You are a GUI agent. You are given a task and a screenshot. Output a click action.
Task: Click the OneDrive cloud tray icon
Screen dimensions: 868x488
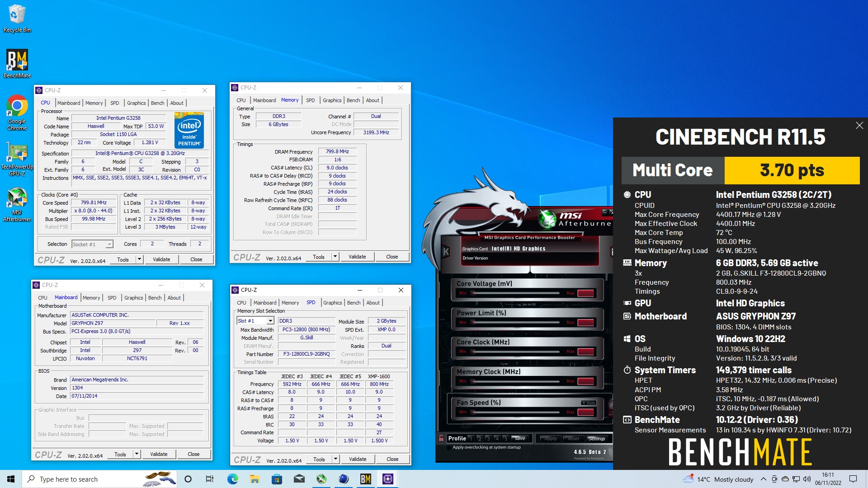(785, 479)
